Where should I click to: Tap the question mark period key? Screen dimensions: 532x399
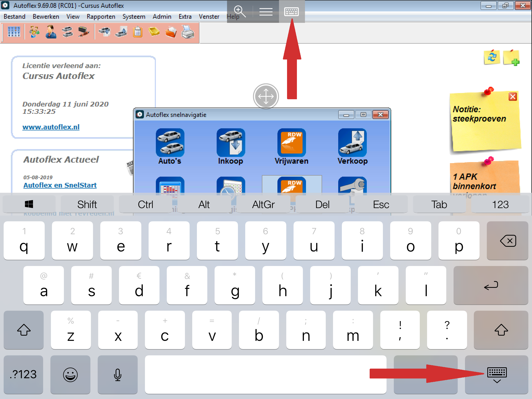click(447, 330)
